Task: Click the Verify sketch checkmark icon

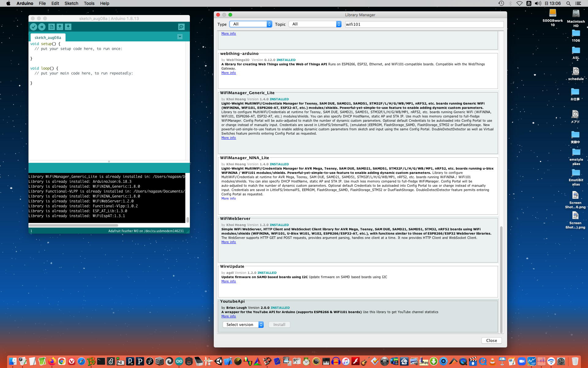Action: (x=33, y=27)
